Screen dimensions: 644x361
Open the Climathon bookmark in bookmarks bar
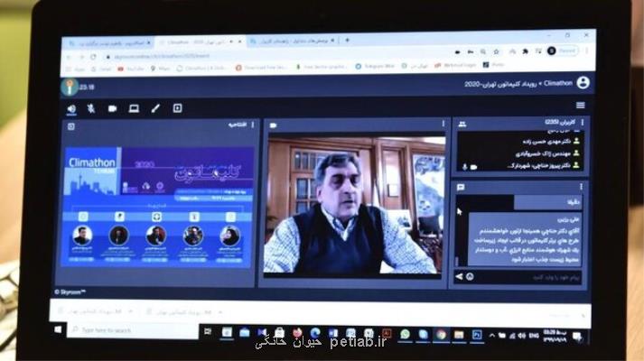pos(201,68)
